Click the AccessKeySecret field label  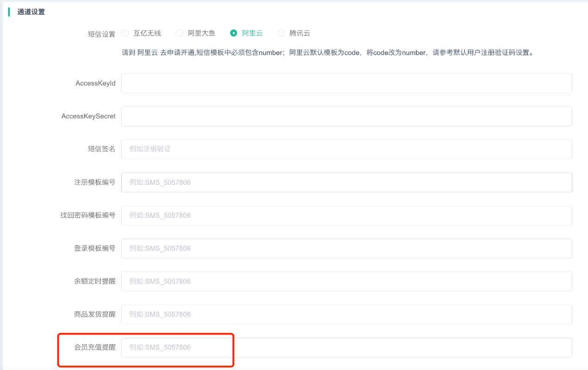pos(88,116)
